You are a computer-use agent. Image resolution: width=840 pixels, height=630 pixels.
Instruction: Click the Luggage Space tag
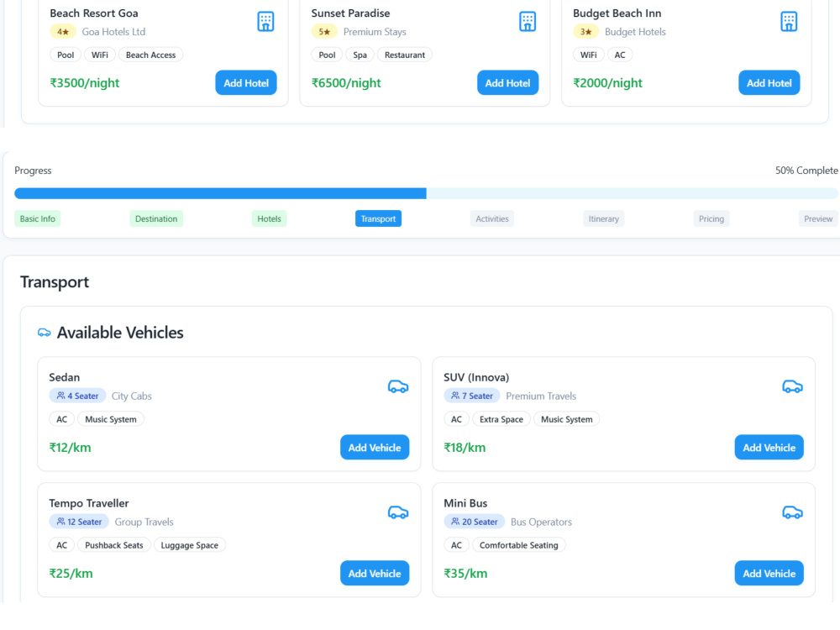pos(190,545)
